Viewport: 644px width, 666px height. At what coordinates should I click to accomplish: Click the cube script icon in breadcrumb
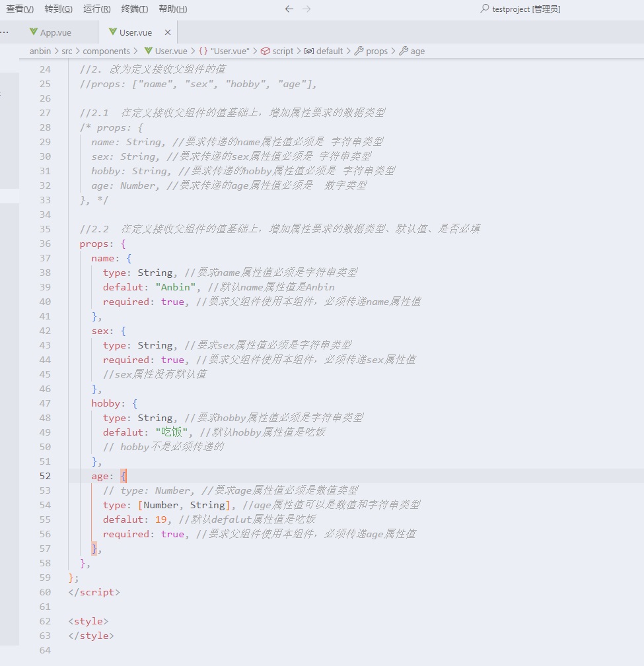click(x=266, y=51)
